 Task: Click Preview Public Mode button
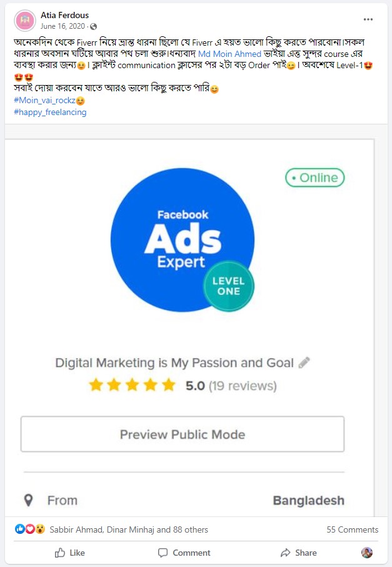[x=183, y=434]
